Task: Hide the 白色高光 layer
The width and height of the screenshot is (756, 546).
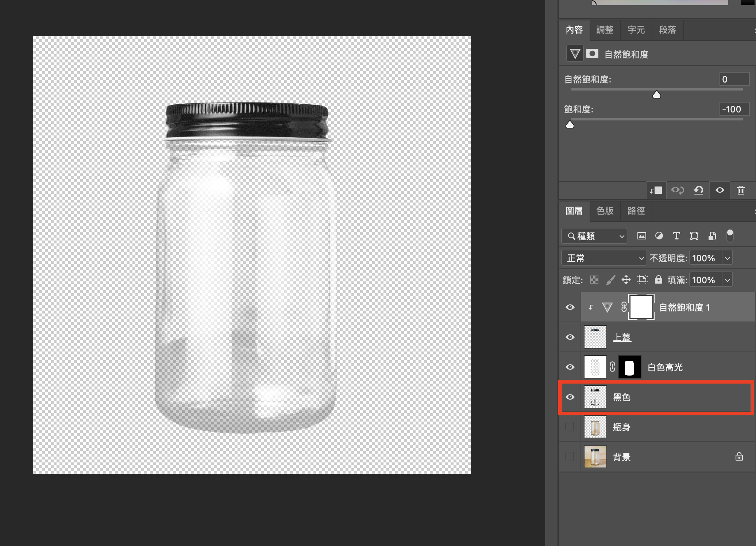Action: (x=570, y=367)
